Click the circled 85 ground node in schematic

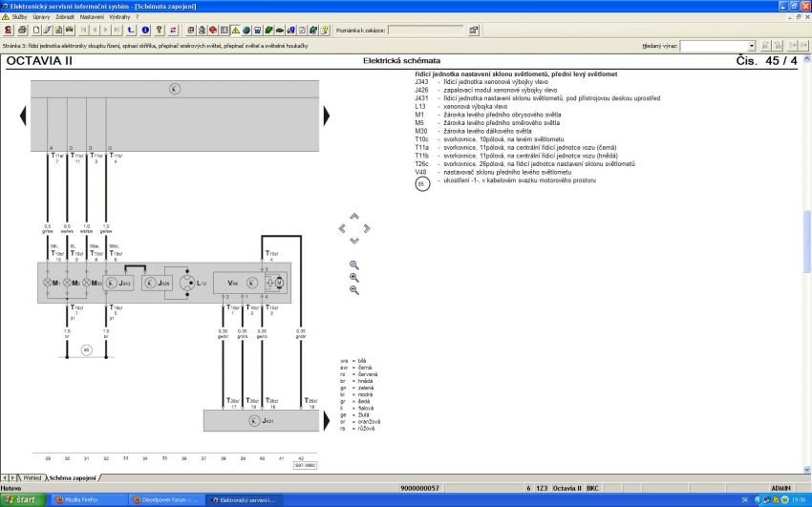(87, 350)
